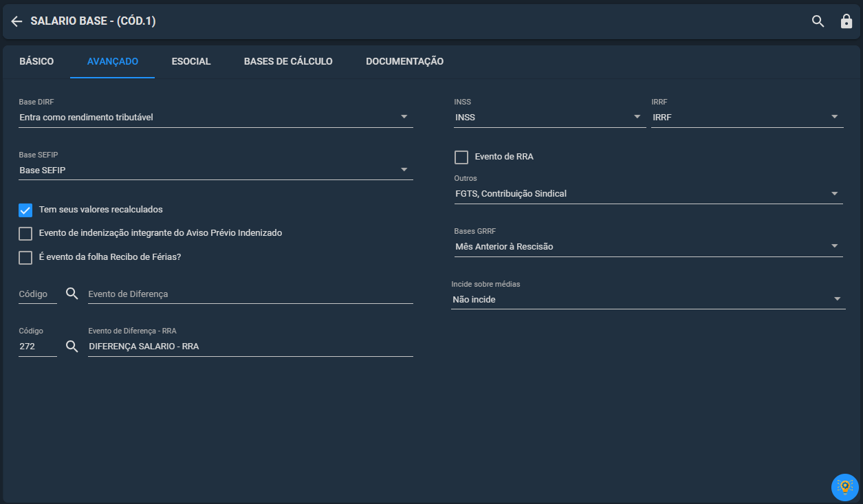The height and width of the screenshot is (504, 863).
Task: Open the INSS dropdown
Action: [550, 118]
